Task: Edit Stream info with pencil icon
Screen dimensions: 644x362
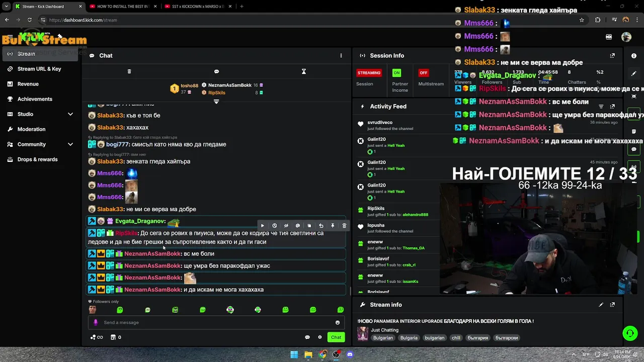Action: click(601, 305)
